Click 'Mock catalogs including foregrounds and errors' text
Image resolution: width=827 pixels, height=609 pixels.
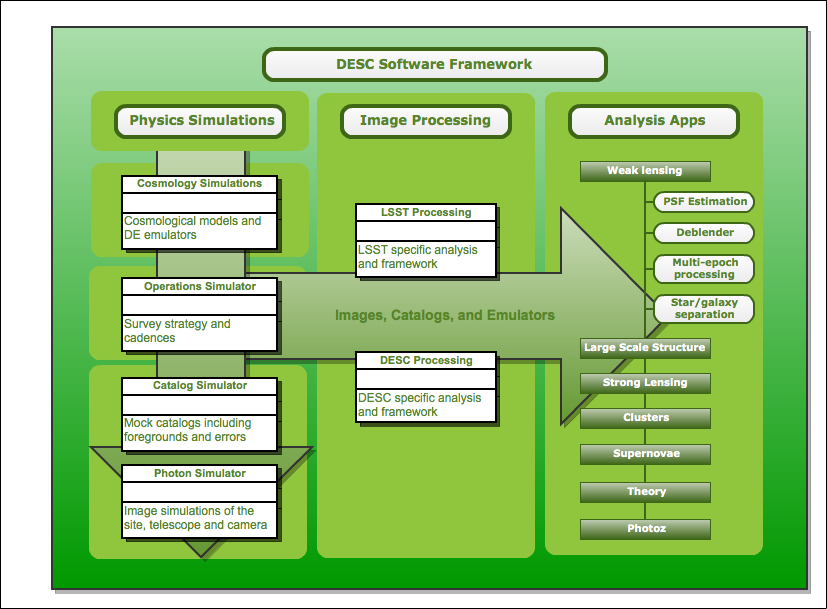pyautogui.click(x=187, y=430)
